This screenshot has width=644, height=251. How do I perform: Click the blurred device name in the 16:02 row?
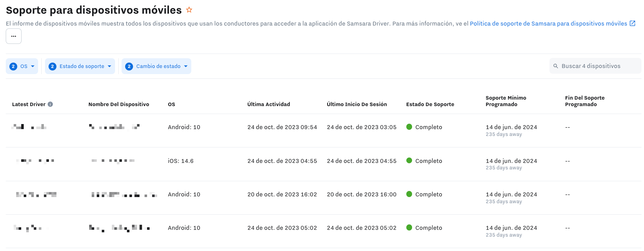tap(124, 195)
